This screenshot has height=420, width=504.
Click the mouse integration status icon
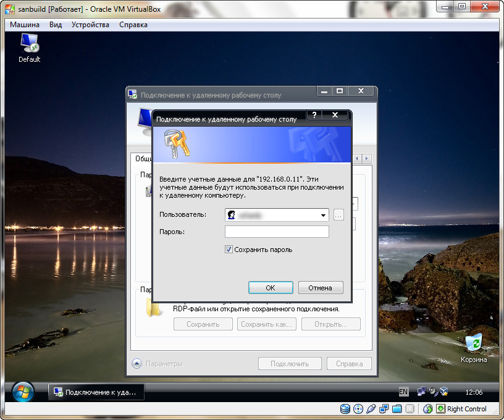427,409
